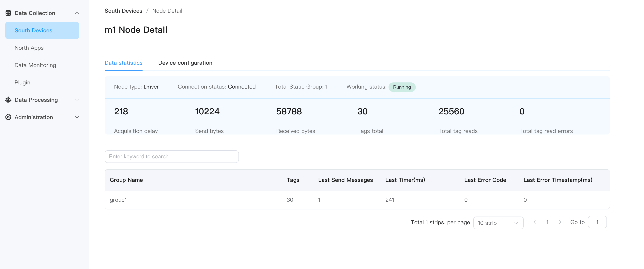
Task: Go to next page arrow
Action: click(560, 222)
